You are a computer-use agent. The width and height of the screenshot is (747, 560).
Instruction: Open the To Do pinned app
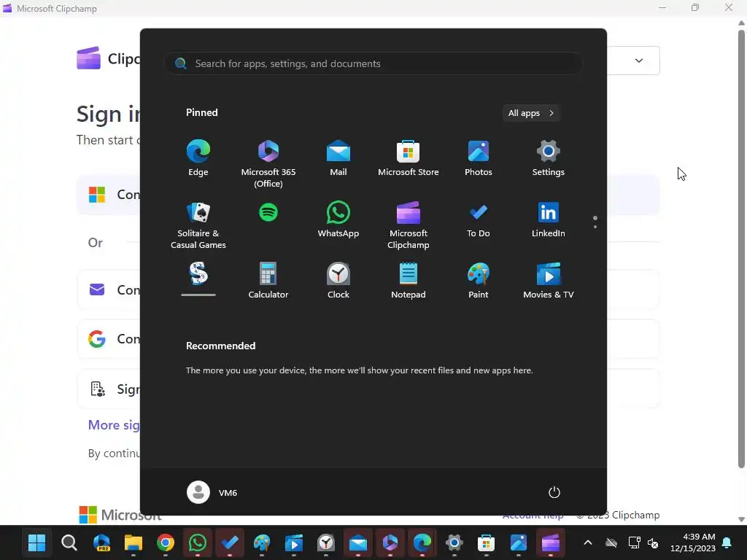[x=479, y=219]
